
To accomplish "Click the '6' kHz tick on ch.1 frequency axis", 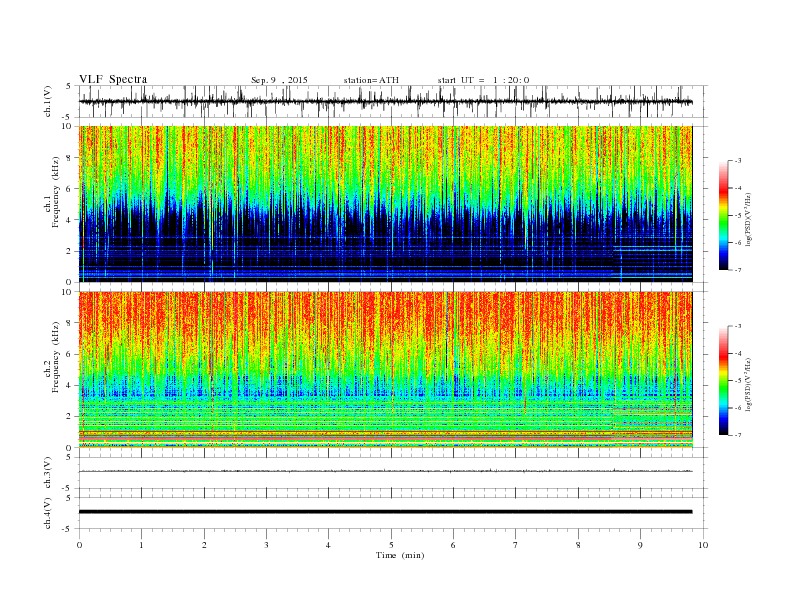I will (70, 189).
